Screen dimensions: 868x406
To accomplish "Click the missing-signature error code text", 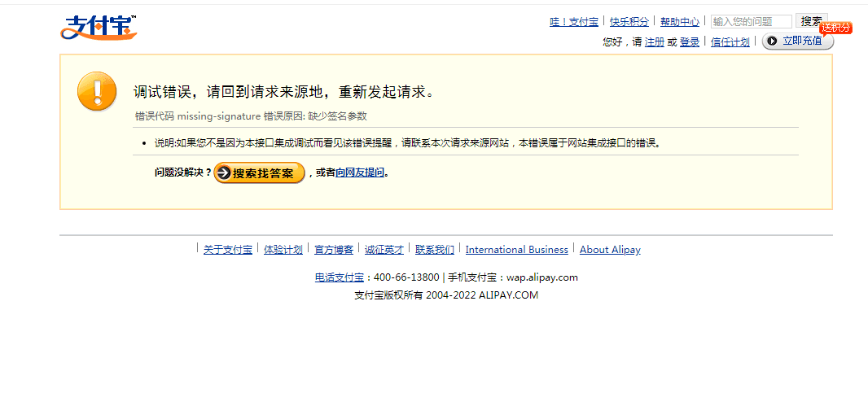I will [x=219, y=116].
